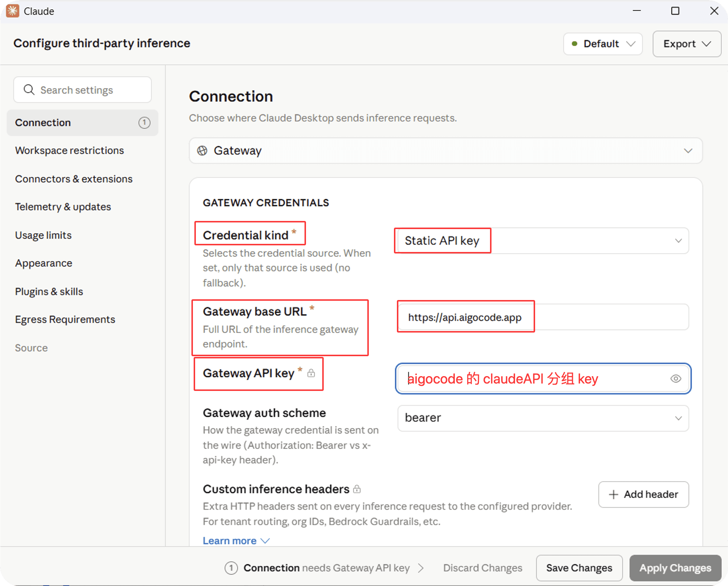Expand the Learn more section
The width and height of the screenshot is (728, 586).
236,541
